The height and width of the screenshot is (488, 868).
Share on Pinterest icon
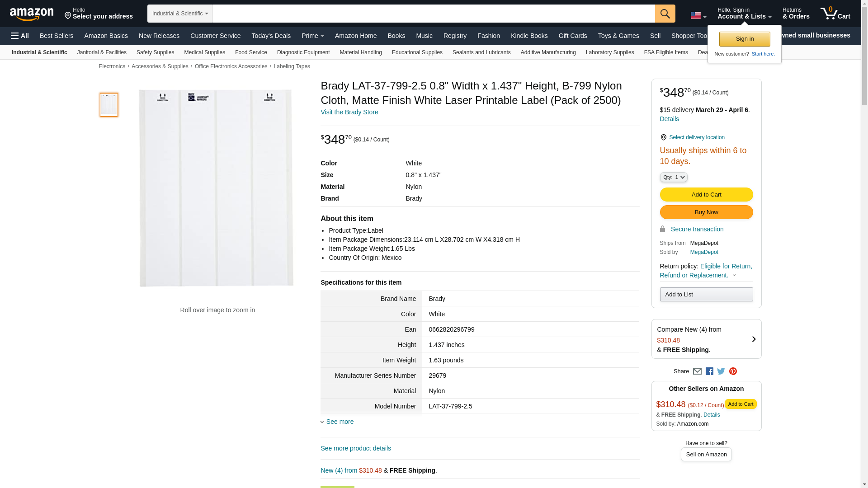tap(733, 371)
